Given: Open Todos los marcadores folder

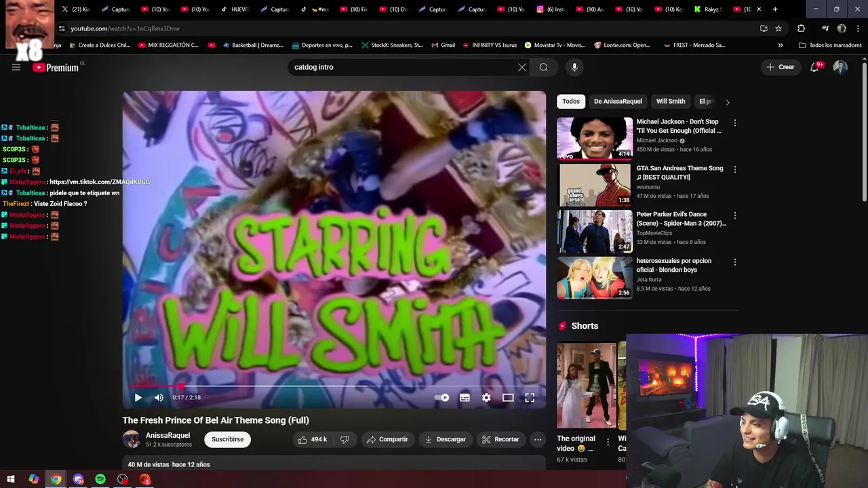Looking at the screenshot, I should [830, 45].
